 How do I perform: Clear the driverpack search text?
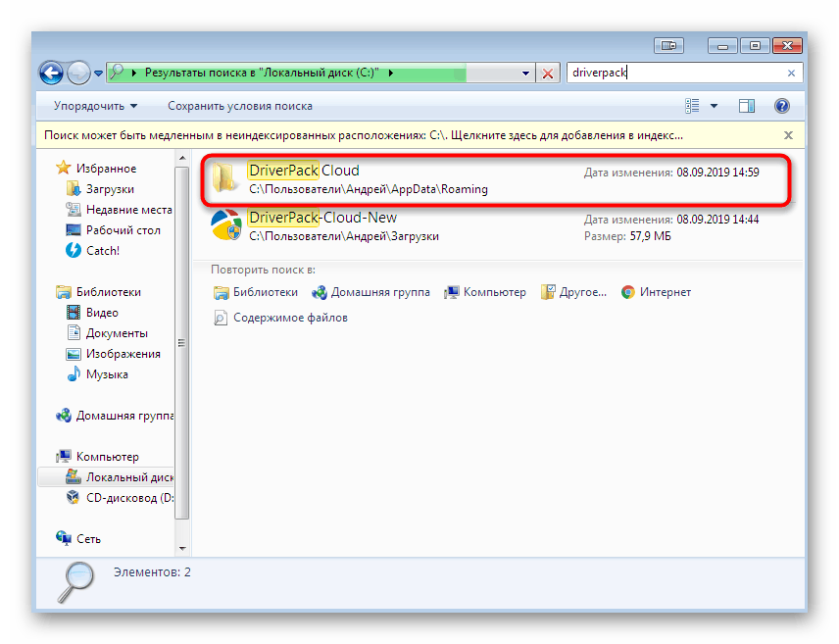coord(791,74)
